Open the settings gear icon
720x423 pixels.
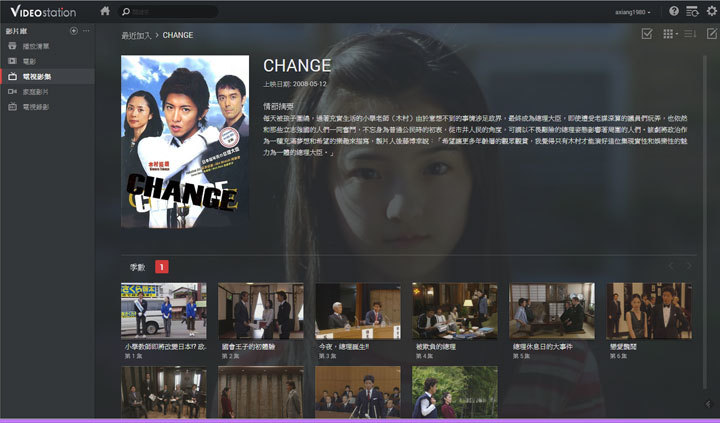pos(711,11)
